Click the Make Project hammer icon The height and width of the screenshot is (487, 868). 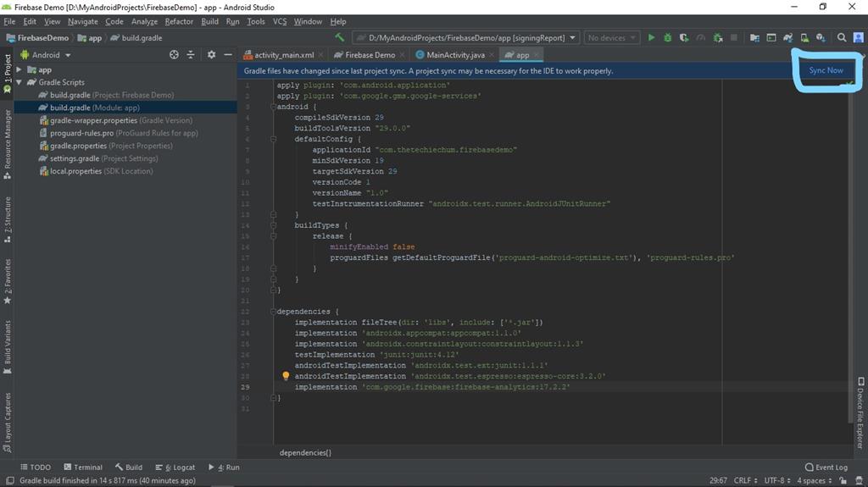340,37
